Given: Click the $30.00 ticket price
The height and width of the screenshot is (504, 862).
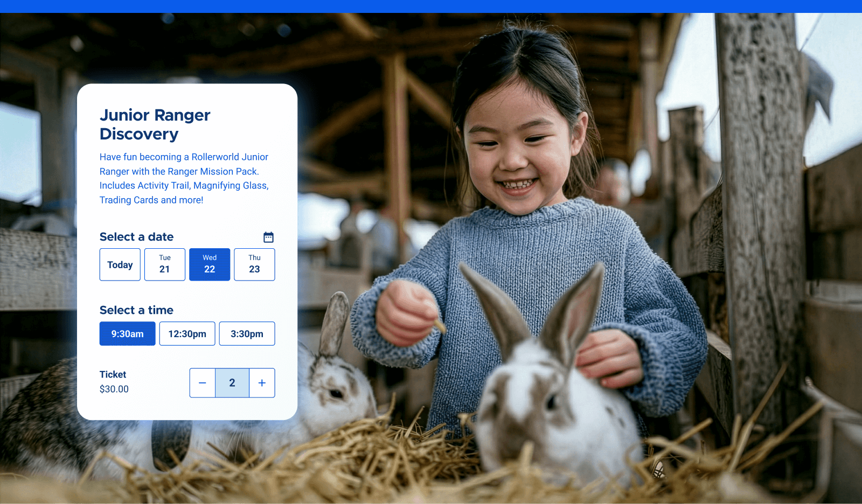Looking at the screenshot, I should click(x=114, y=389).
